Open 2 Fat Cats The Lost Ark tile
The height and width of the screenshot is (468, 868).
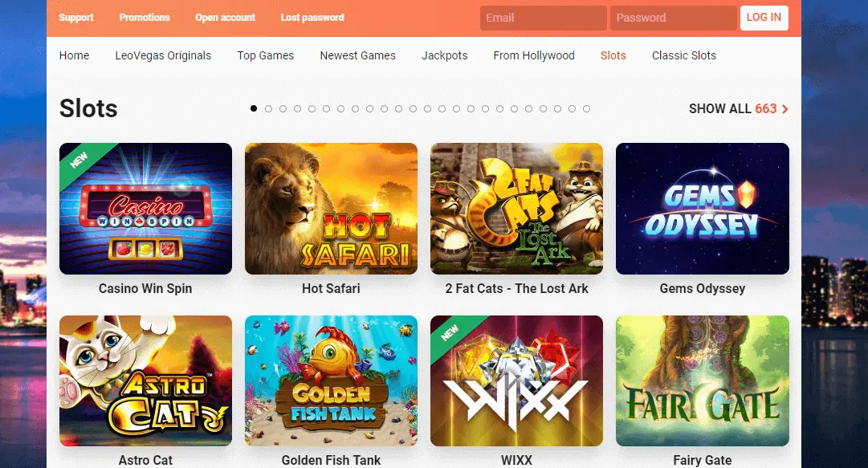[x=516, y=209]
